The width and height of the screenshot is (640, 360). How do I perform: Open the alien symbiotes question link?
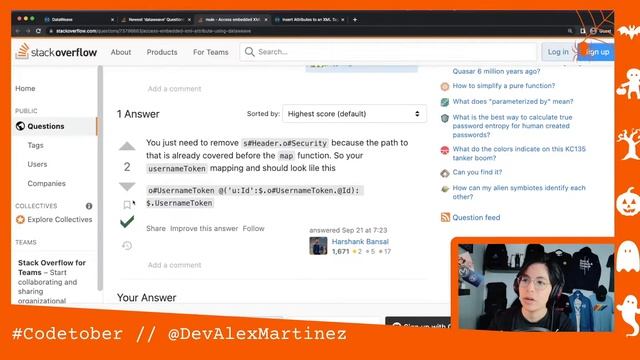coord(519,192)
